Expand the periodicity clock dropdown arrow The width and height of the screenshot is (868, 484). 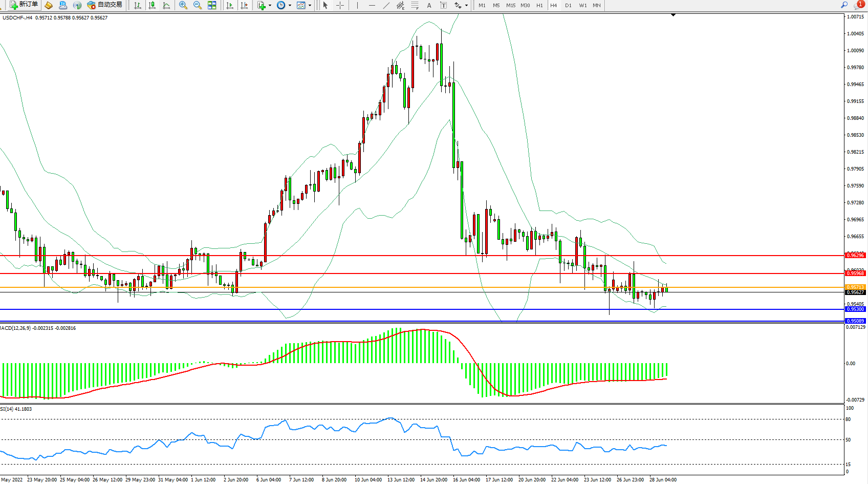click(290, 5)
